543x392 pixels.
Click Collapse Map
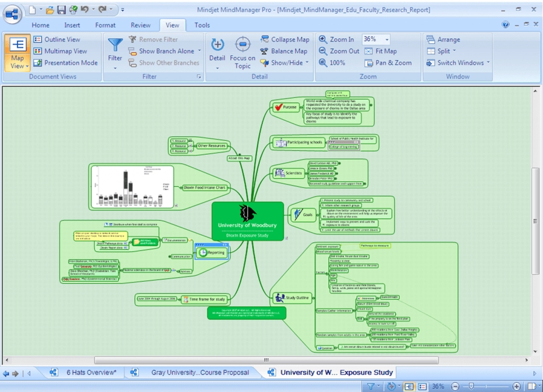(x=285, y=39)
